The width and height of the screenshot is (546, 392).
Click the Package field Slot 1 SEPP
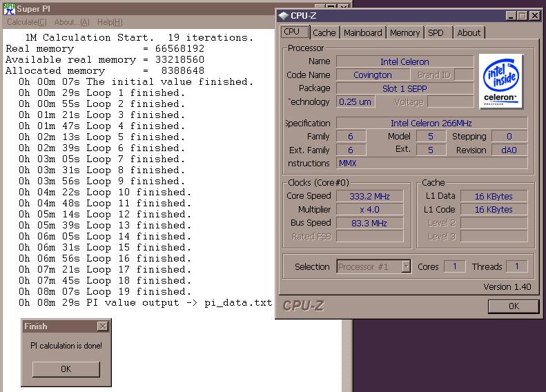point(404,88)
